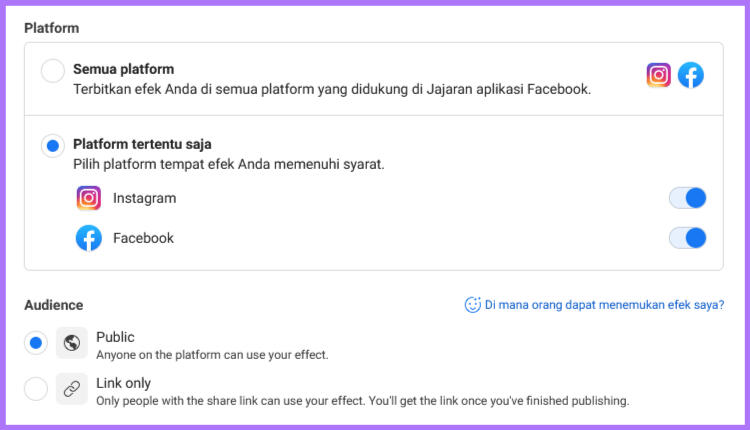Click the Instagram platform name text

144,198
